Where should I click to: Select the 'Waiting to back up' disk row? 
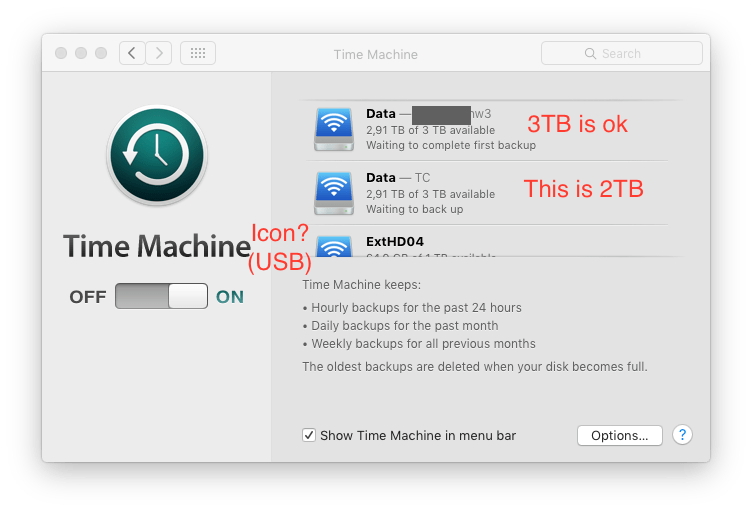(x=487, y=193)
